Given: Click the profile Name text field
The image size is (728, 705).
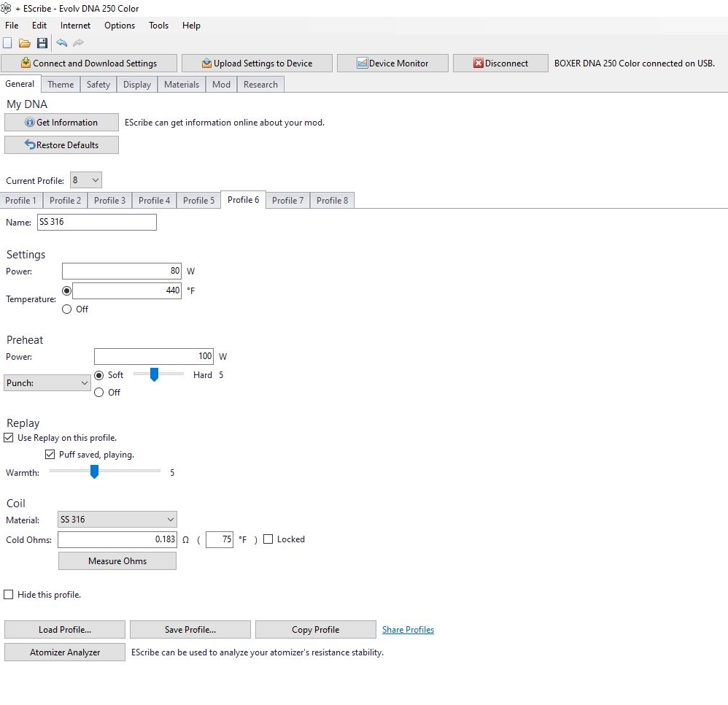Looking at the screenshot, I should [x=96, y=222].
